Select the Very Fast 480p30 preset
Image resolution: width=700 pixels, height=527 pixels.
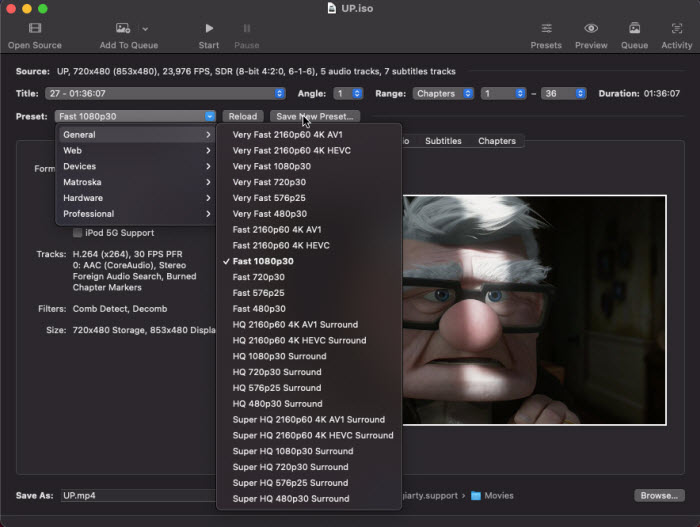(309, 214)
